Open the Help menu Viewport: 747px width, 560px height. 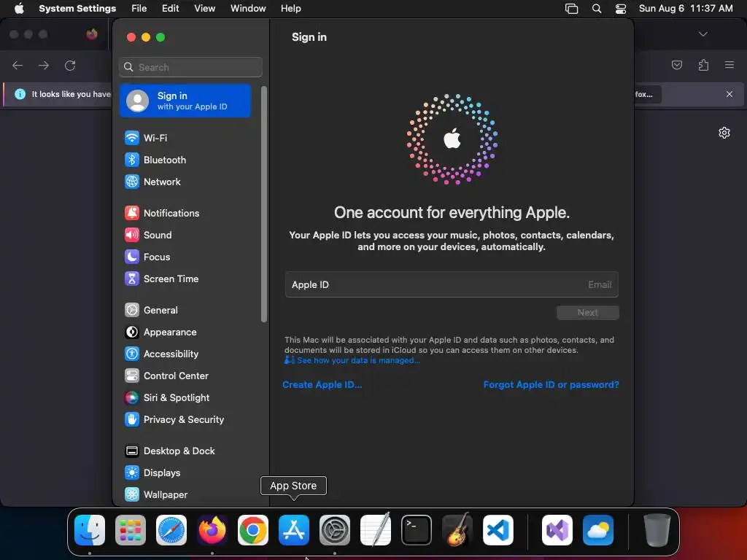[290, 9]
